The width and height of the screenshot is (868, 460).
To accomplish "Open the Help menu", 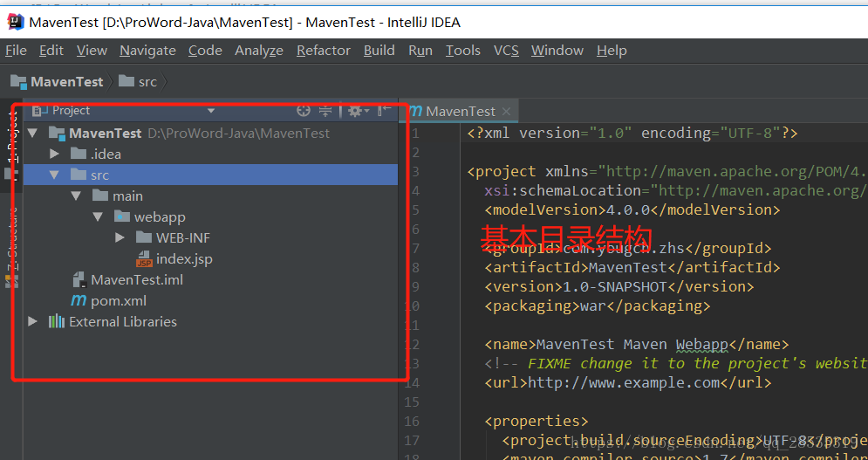I will (x=612, y=51).
